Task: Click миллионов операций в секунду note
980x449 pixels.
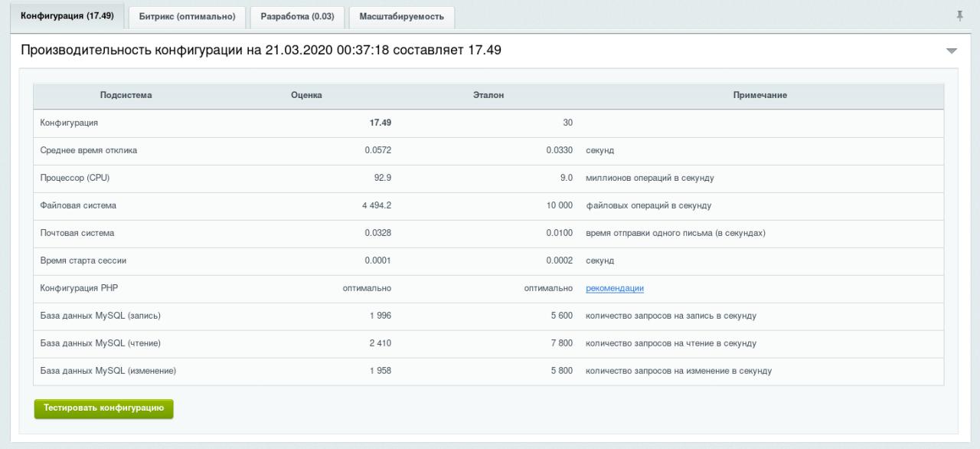Action: pyautogui.click(x=650, y=178)
